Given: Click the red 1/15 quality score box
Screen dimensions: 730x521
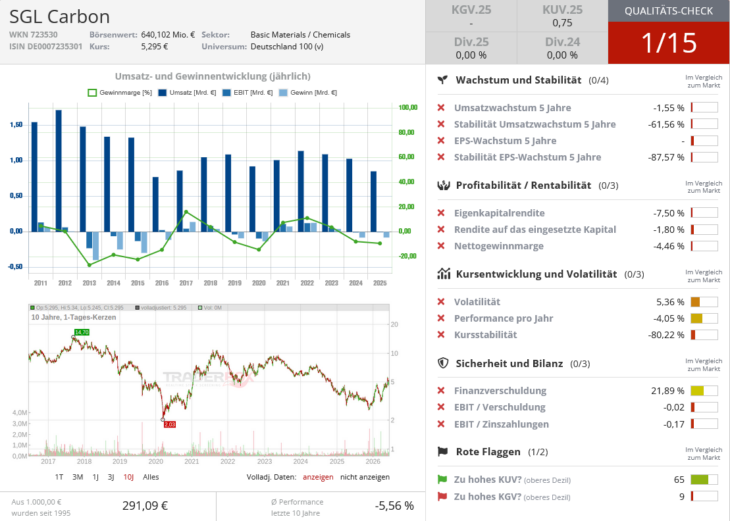Looking at the screenshot, I should point(669,43).
